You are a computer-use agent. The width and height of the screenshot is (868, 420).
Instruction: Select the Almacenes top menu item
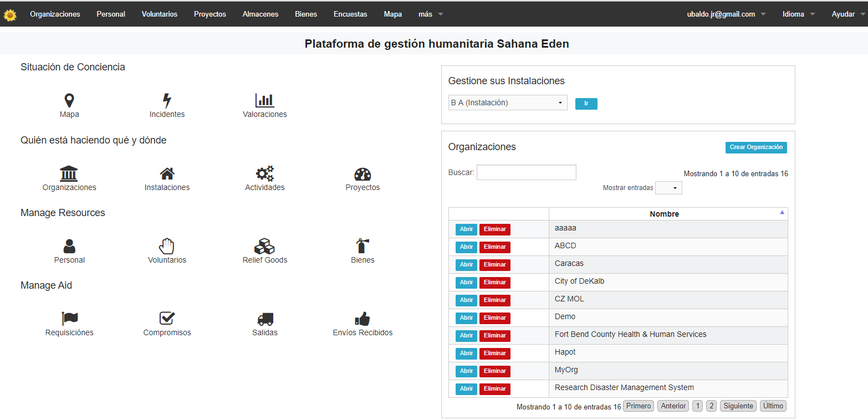point(261,14)
